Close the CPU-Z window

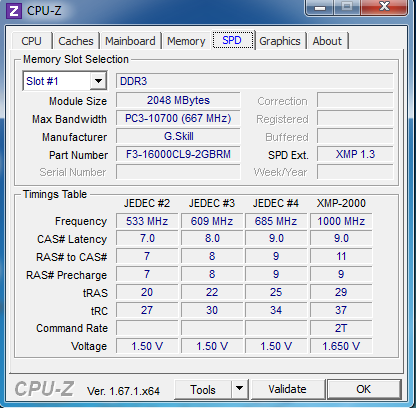tap(384, 7)
